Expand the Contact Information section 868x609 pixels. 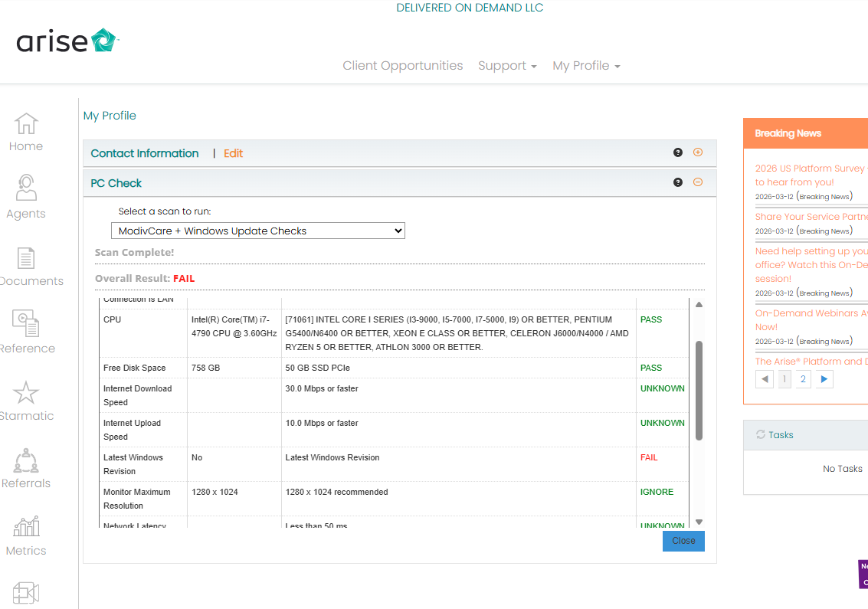pyautogui.click(x=698, y=152)
